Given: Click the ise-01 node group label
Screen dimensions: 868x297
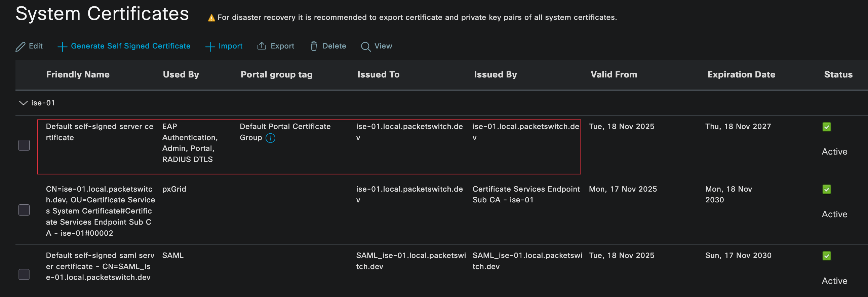Looking at the screenshot, I should pyautogui.click(x=43, y=103).
